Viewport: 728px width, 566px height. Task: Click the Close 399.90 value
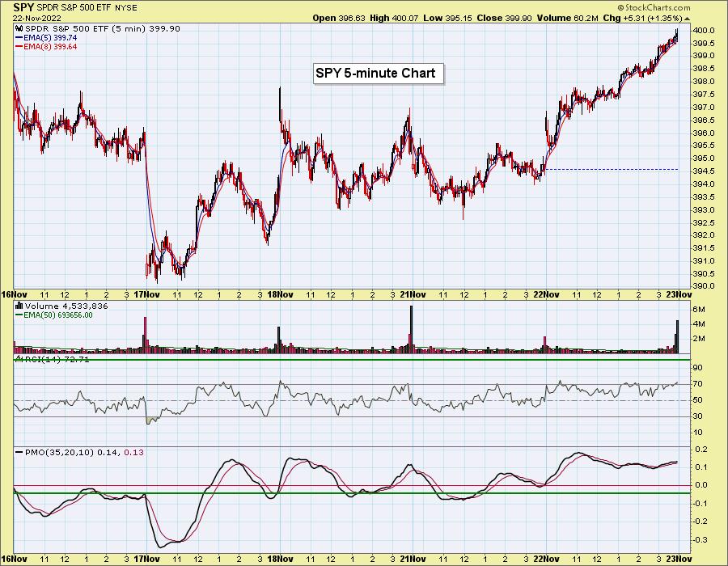(x=504, y=18)
